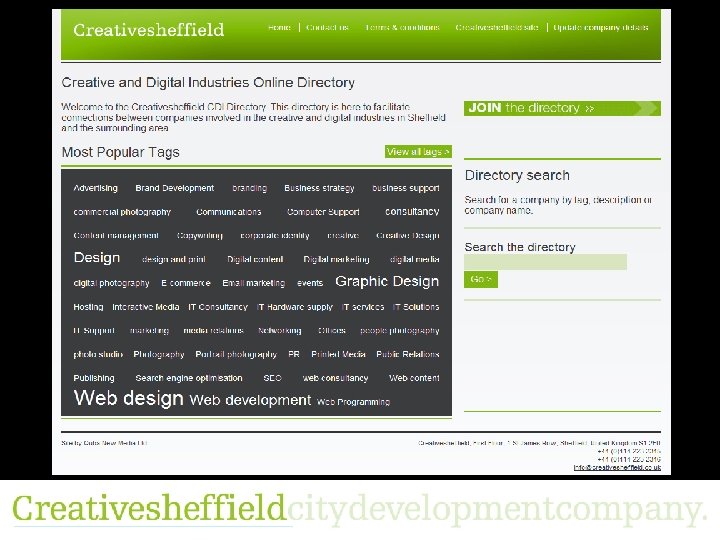Screen dimensions: 720x540
Task: Select the Advertising tag
Action: click(96, 188)
